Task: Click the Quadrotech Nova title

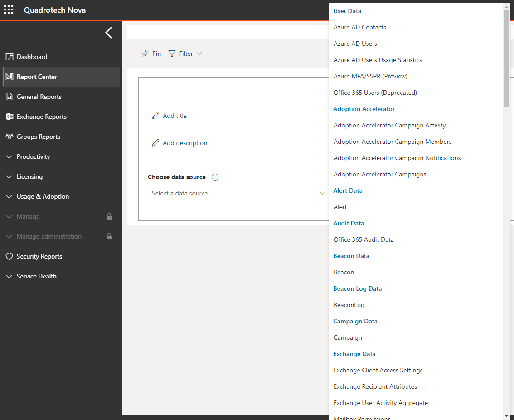Action: pos(55,10)
